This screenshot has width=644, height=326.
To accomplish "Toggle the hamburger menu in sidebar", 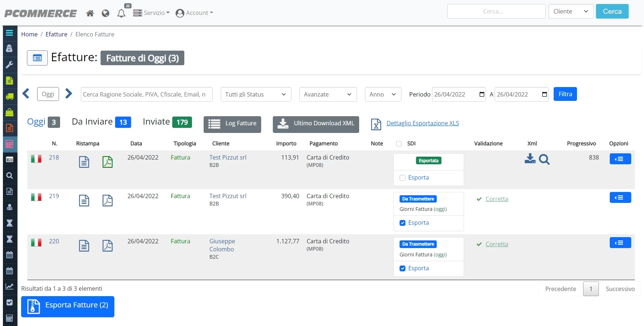I will (9, 33).
